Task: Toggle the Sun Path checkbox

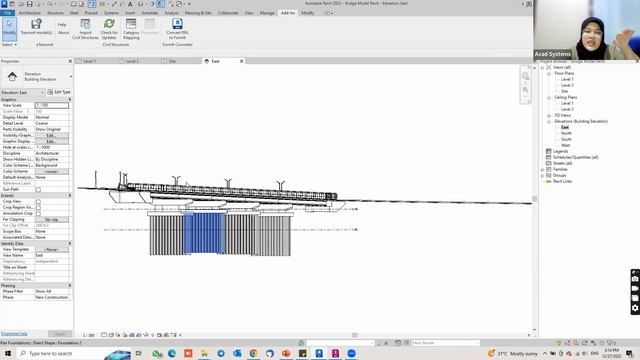Action: click(x=38, y=190)
